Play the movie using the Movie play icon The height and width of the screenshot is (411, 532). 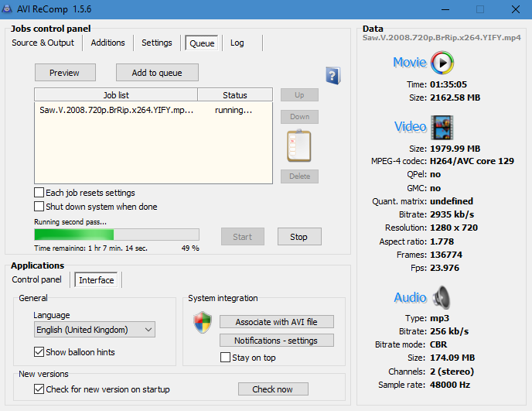pos(442,63)
